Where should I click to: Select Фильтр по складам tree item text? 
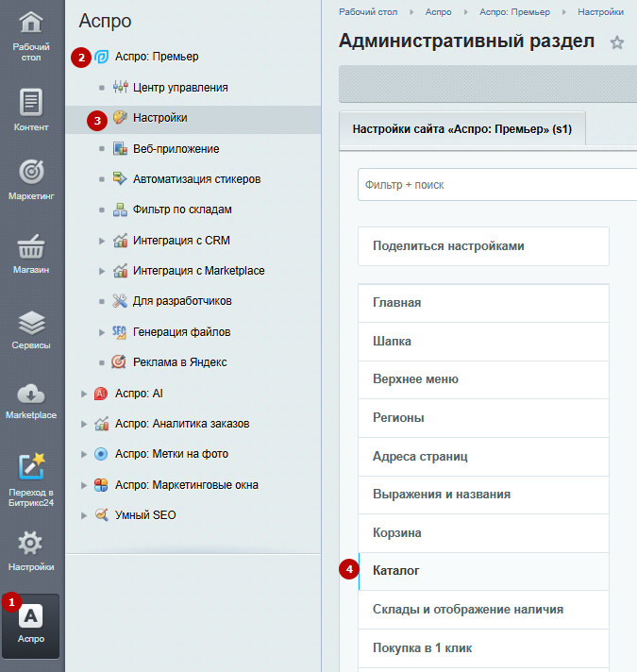point(182,210)
